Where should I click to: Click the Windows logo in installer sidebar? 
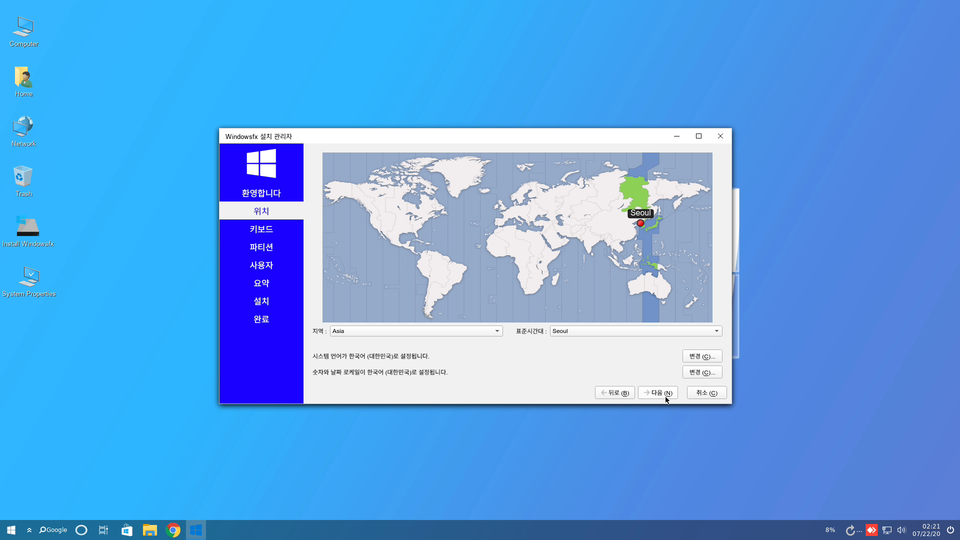pos(261,163)
